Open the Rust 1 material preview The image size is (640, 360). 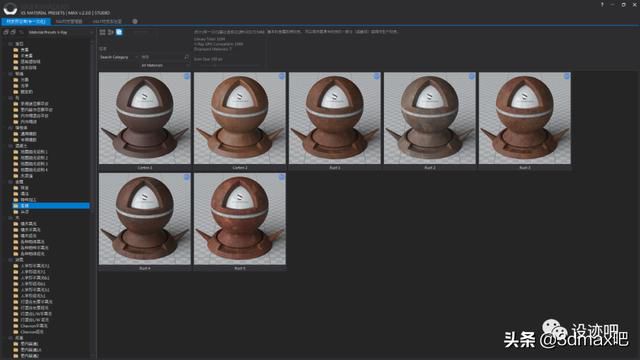pyautogui.click(x=335, y=118)
